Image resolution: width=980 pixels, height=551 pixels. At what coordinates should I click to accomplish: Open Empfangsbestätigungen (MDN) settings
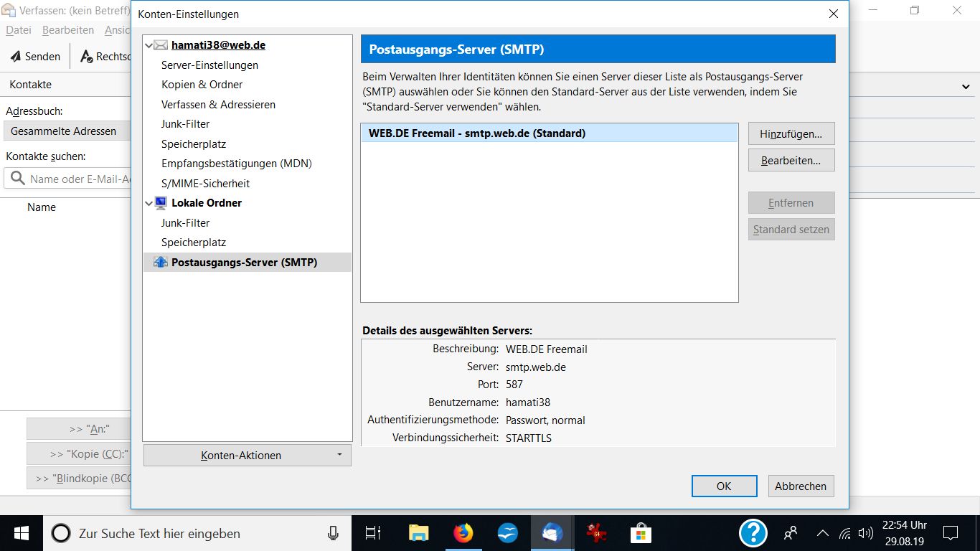(237, 164)
